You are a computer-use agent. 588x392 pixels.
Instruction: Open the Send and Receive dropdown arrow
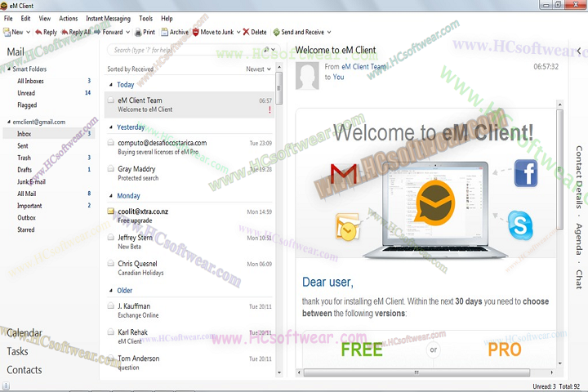tap(329, 33)
